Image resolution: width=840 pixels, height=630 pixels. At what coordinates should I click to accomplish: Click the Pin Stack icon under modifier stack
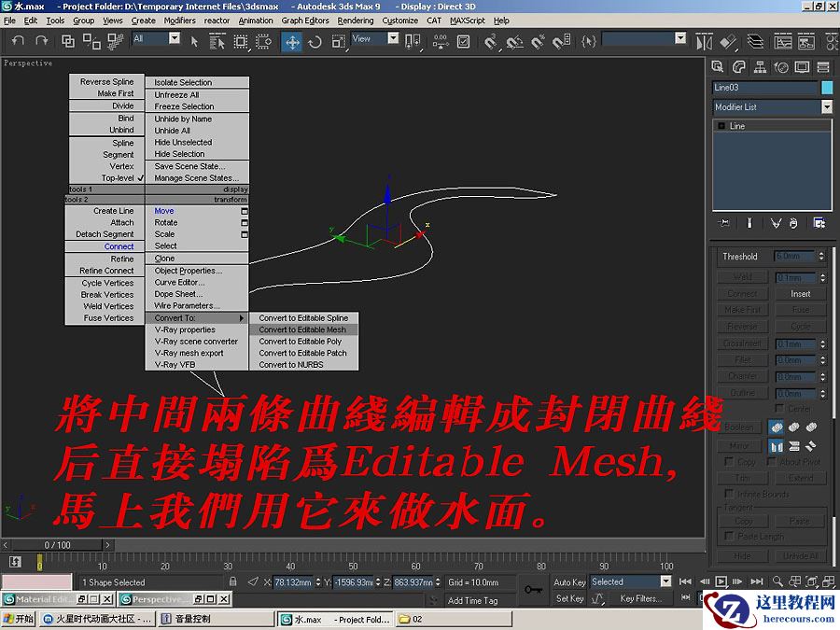[724, 221]
